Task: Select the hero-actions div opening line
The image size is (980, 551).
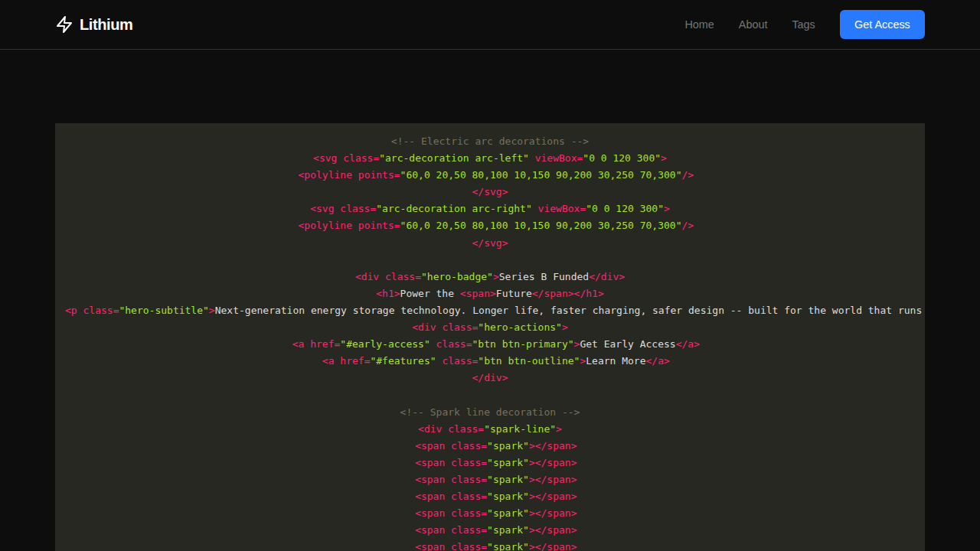Action: pos(490,328)
